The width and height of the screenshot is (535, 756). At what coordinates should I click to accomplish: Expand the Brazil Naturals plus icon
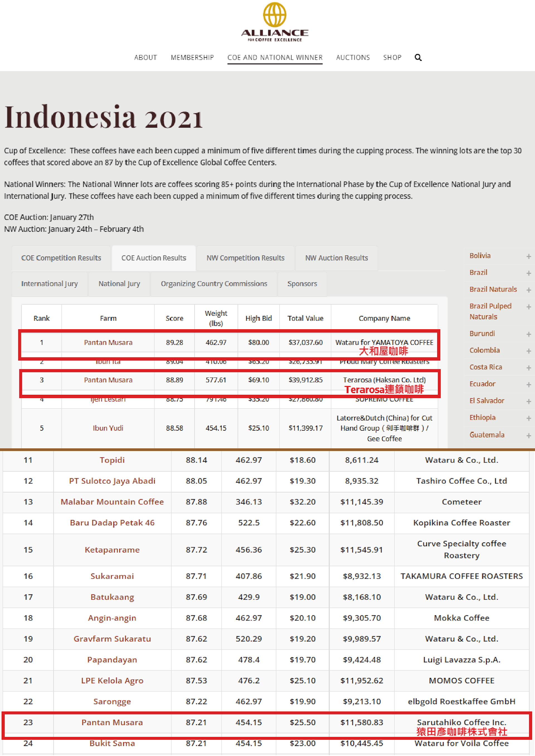click(x=528, y=290)
